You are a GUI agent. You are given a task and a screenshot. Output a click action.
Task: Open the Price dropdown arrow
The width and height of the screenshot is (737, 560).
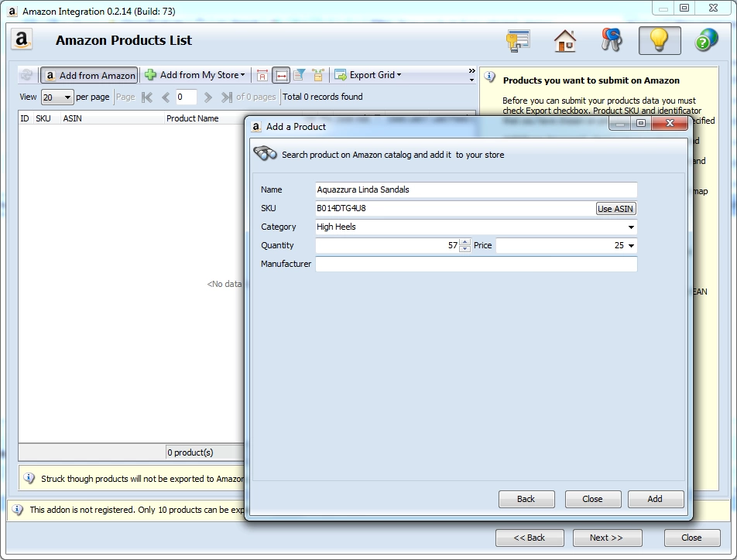coord(631,246)
